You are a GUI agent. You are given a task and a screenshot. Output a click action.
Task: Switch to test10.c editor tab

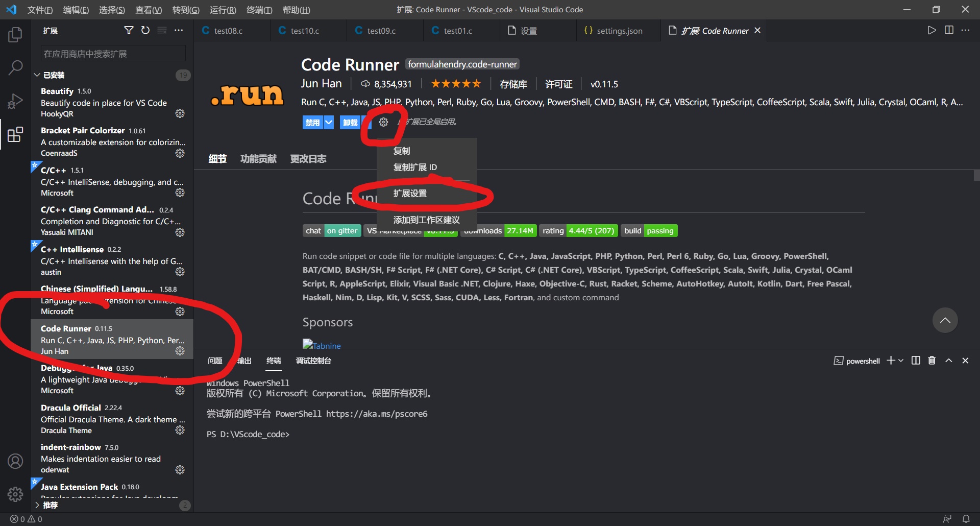pos(309,31)
